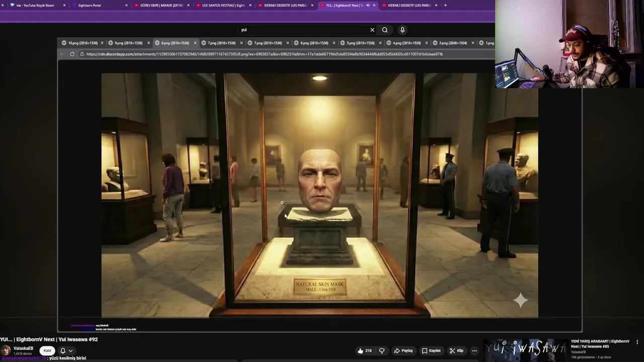
Task: Close the 6.png tab
Action: tap(334, 43)
